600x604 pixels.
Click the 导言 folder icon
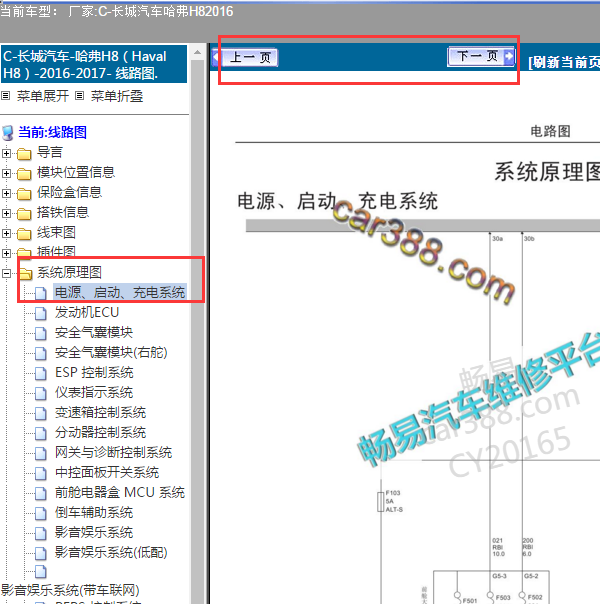coord(24,154)
